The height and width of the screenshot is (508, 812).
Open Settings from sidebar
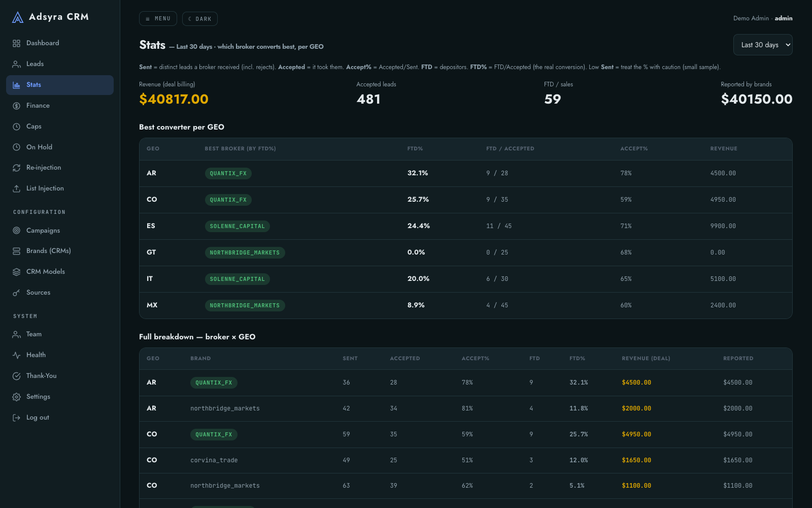[60, 397]
